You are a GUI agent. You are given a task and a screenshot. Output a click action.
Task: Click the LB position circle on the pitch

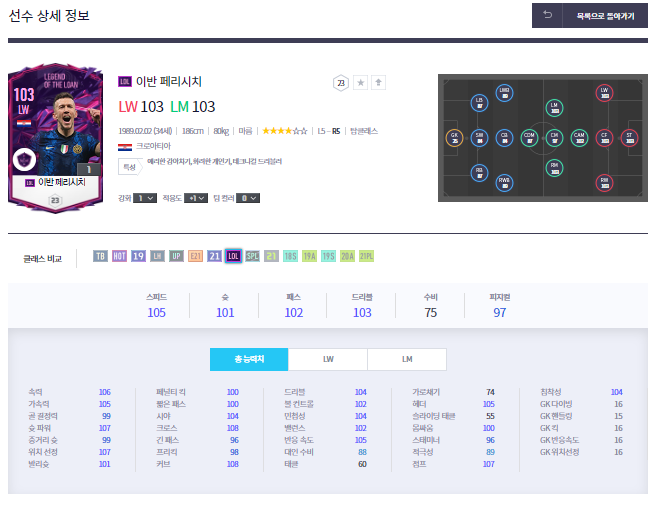(479, 103)
